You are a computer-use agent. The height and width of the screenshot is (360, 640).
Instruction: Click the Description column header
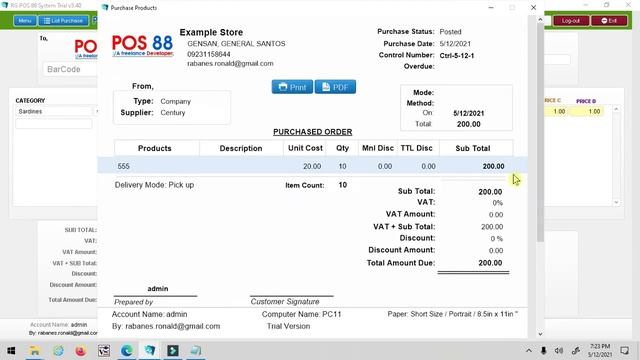(241, 148)
